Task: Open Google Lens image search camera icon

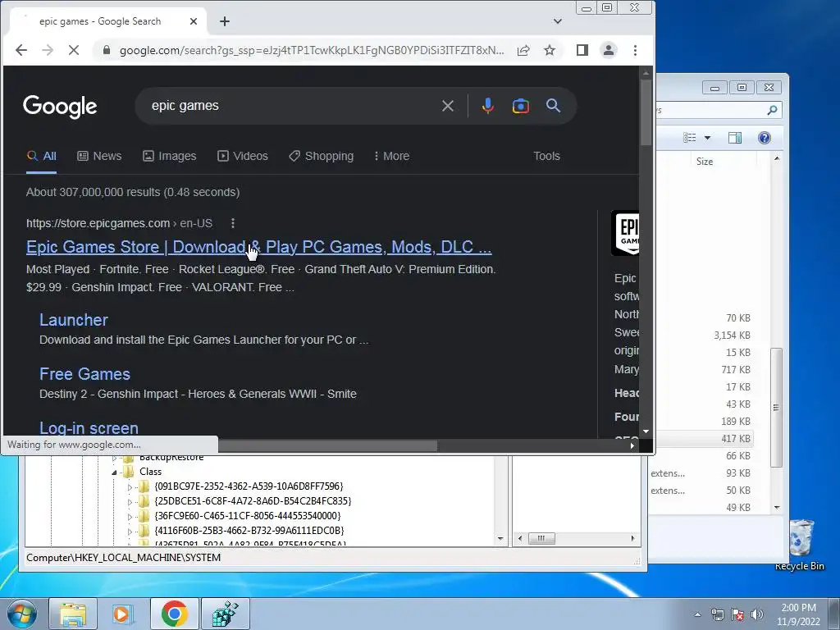Action: (521, 106)
